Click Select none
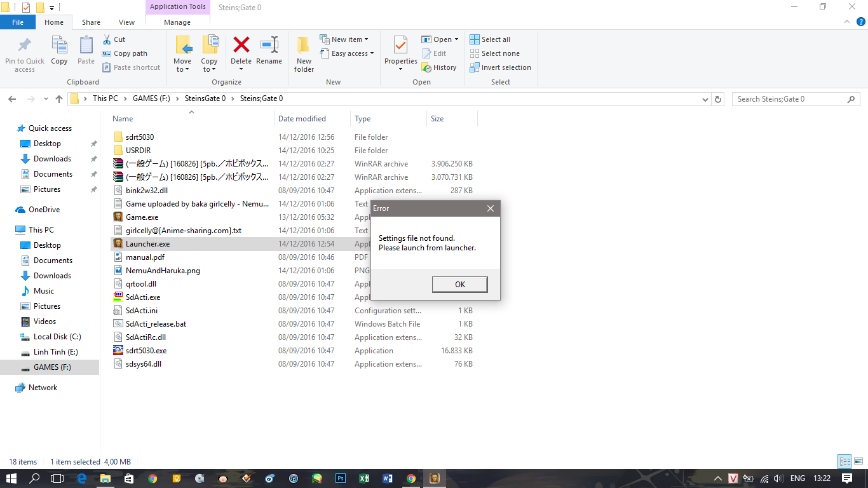 pyautogui.click(x=494, y=53)
